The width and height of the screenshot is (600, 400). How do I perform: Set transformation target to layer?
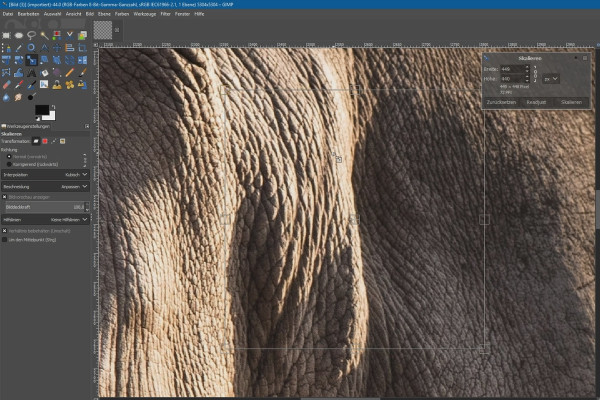click(x=36, y=141)
